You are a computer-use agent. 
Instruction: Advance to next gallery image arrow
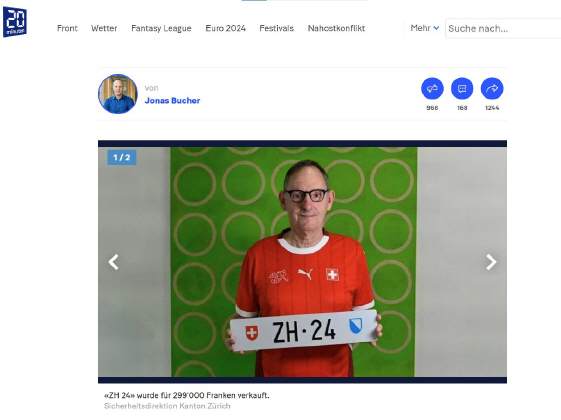[x=491, y=262]
